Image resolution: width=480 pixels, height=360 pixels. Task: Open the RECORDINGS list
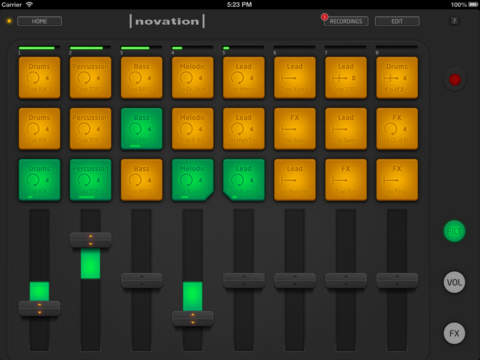[x=346, y=21]
